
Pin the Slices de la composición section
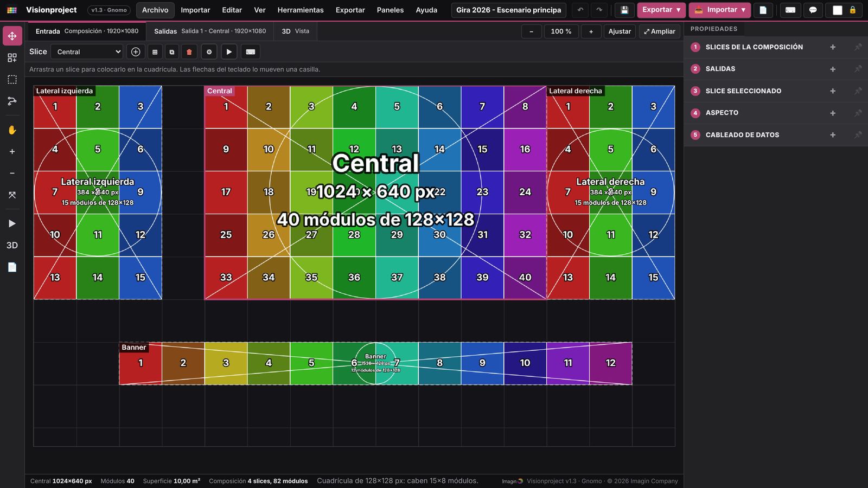[858, 47]
